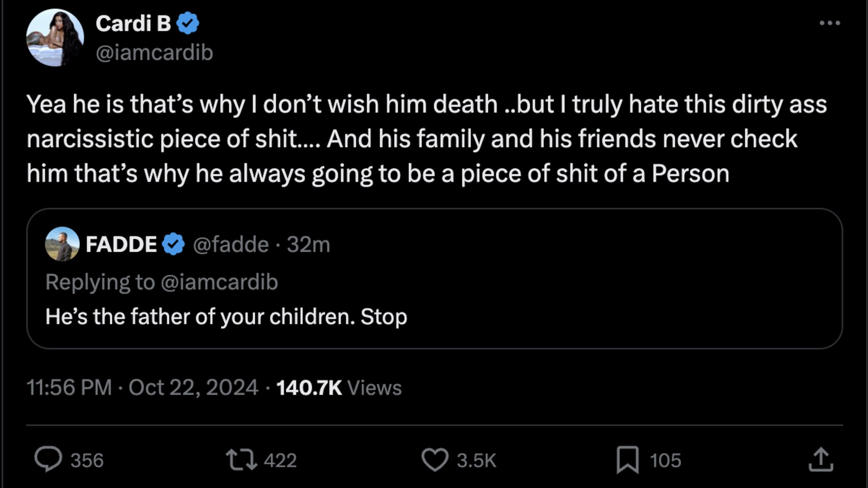Go to the @fadde handle
This screenshot has height=488, width=868.
[x=231, y=244]
